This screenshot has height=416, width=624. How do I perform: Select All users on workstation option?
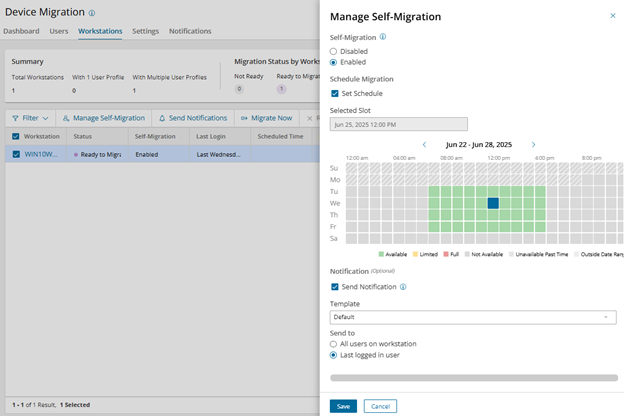click(x=334, y=344)
